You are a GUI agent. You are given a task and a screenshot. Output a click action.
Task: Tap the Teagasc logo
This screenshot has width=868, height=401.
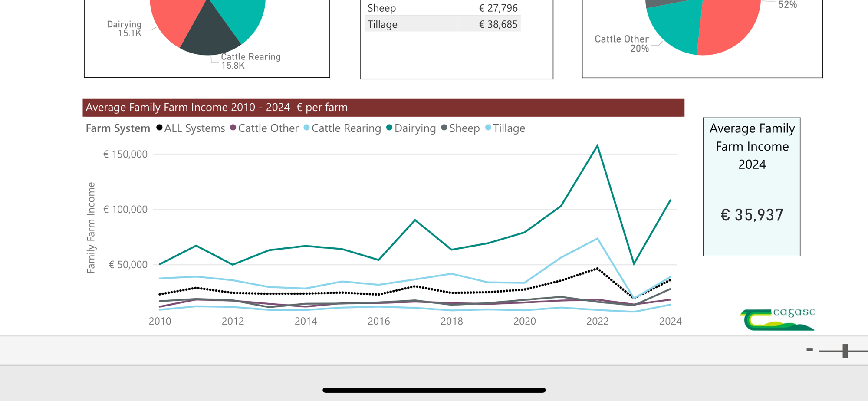pyautogui.click(x=777, y=320)
